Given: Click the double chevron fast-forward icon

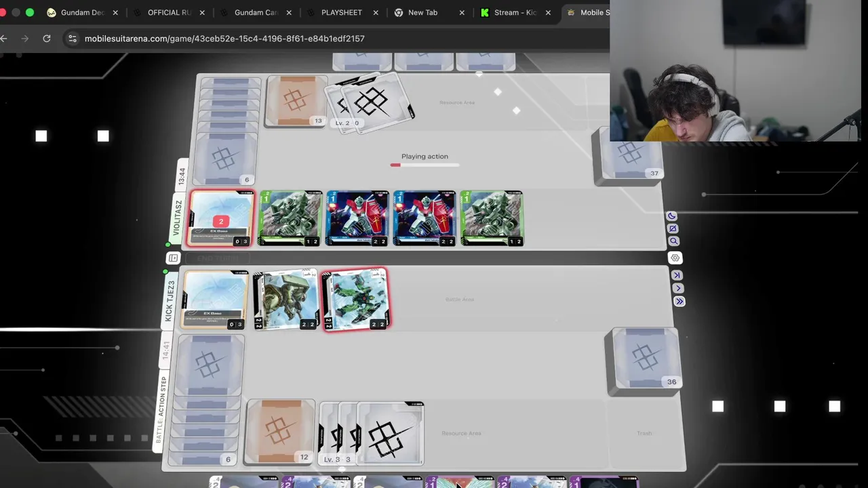Looking at the screenshot, I should coord(679,302).
